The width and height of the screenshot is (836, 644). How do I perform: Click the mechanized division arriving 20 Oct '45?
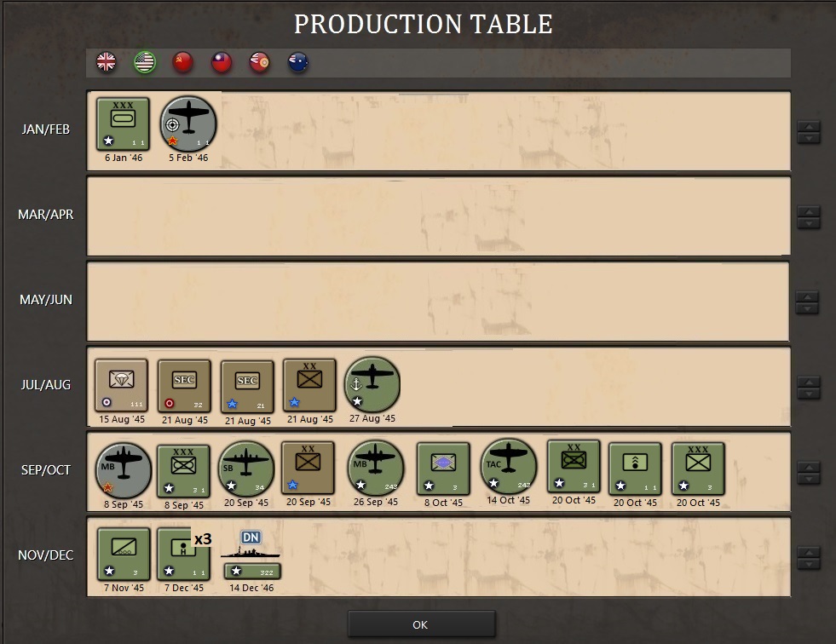(x=574, y=467)
